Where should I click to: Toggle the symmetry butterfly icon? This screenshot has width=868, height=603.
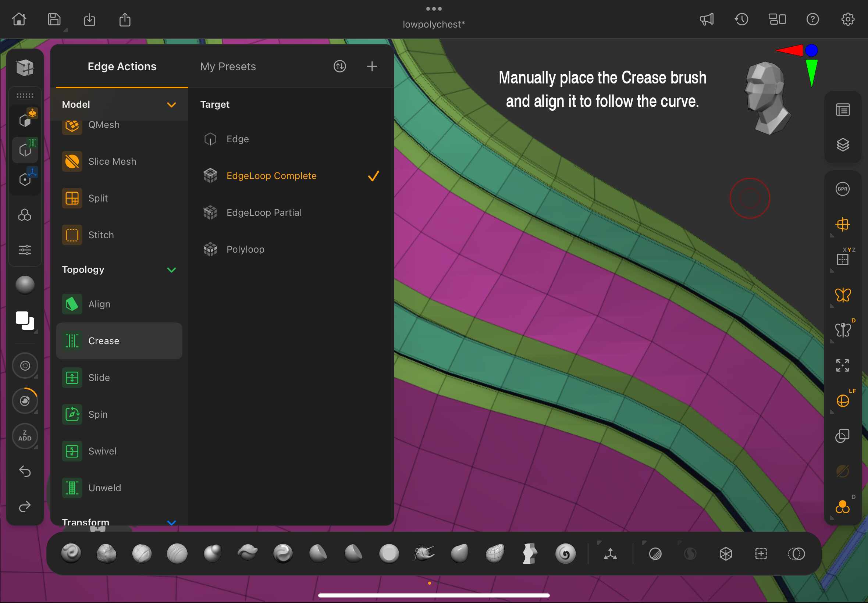[842, 295]
